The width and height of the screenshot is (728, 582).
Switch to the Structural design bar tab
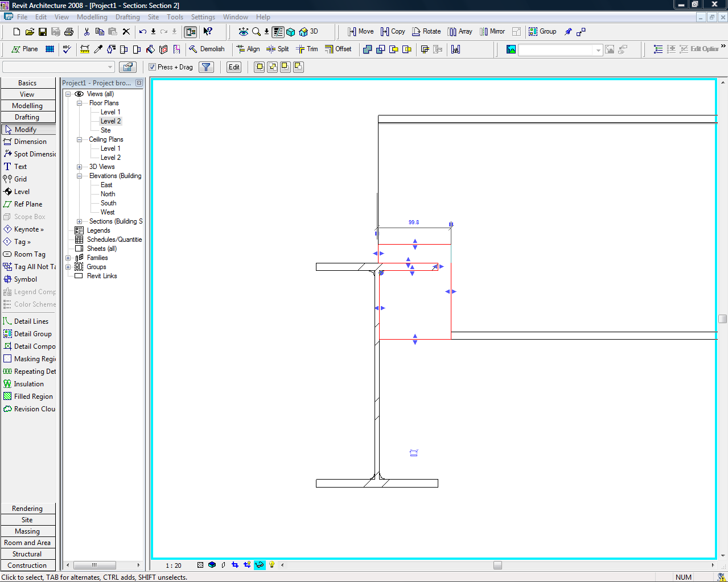click(x=27, y=554)
